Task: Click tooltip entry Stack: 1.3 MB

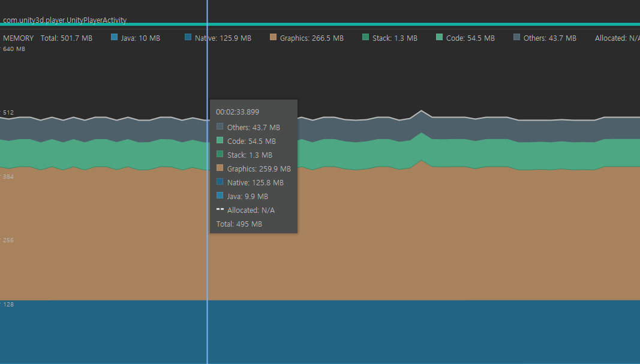Action: point(244,155)
